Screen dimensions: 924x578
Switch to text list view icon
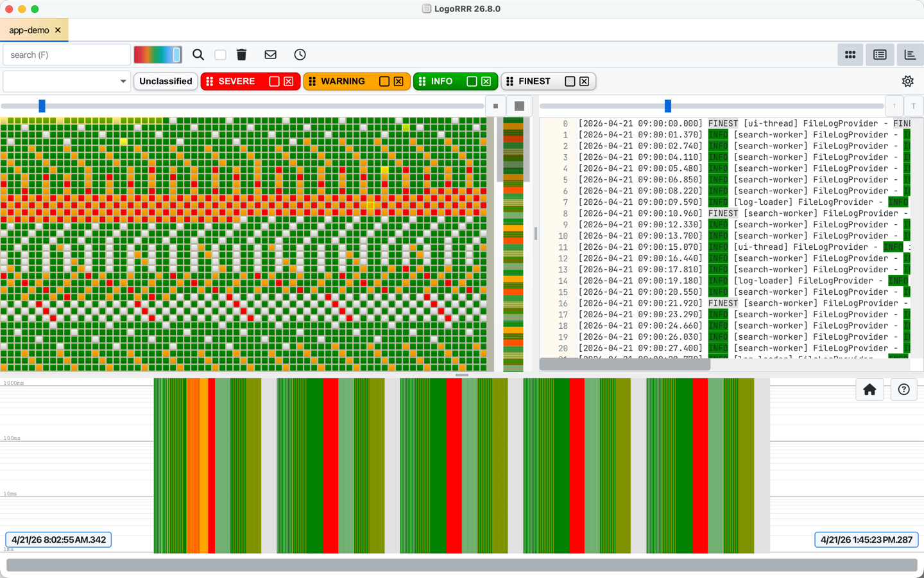[880, 55]
